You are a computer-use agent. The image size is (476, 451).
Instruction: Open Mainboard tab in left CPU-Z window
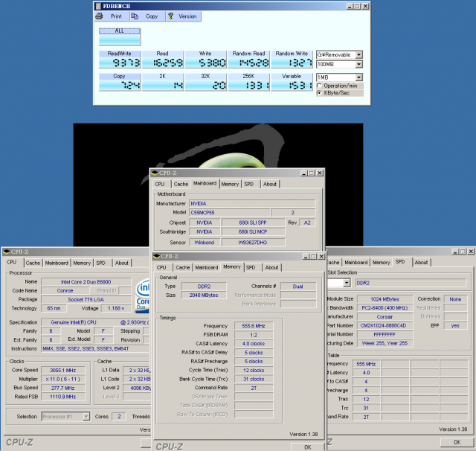57,263
